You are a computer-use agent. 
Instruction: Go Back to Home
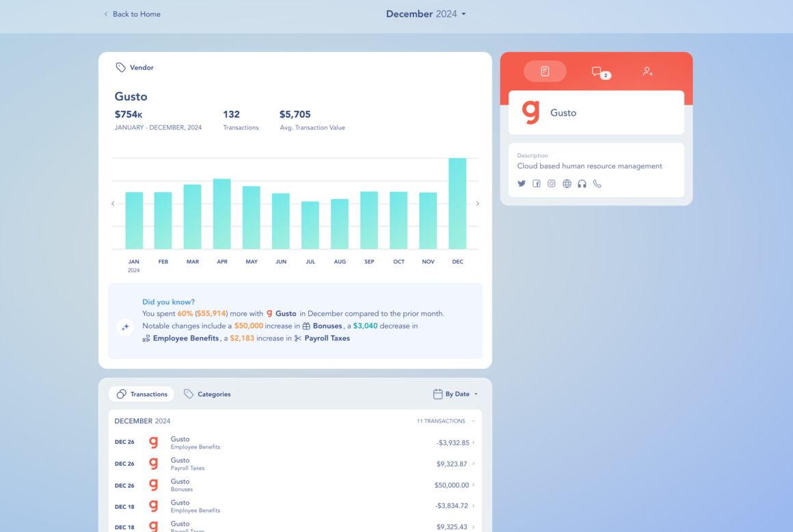pos(132,14)
